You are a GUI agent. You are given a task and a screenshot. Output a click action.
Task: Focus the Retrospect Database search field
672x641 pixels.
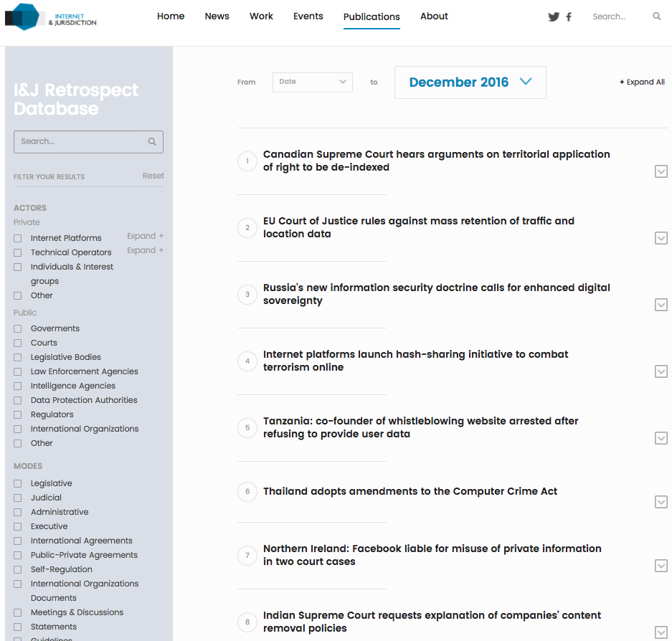point(78,141)
